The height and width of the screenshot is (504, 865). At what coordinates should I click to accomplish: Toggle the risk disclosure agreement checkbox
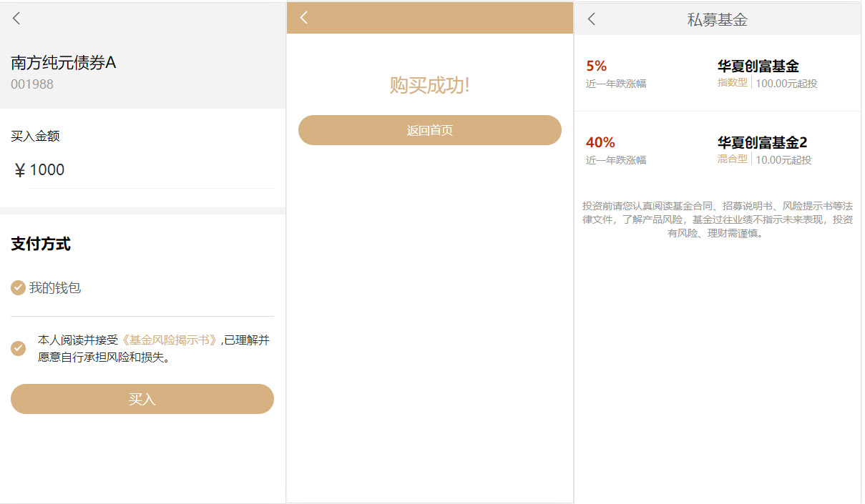click(x=19, y=348)
